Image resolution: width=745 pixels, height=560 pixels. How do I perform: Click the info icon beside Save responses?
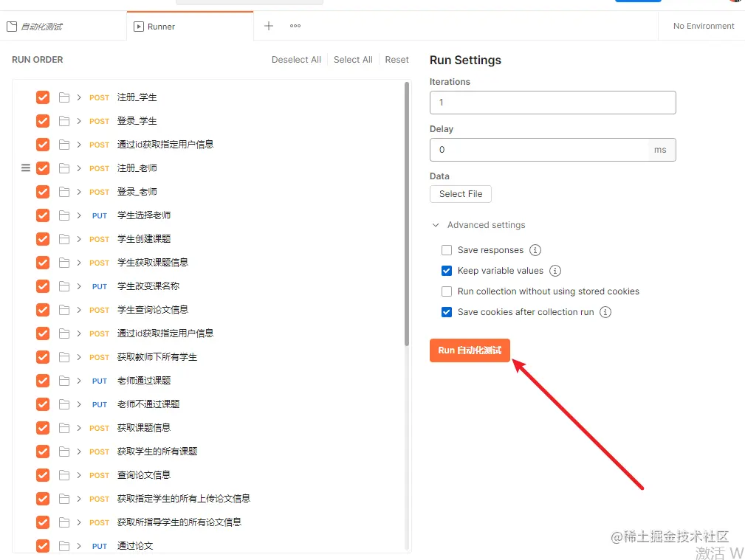(535, 250)
